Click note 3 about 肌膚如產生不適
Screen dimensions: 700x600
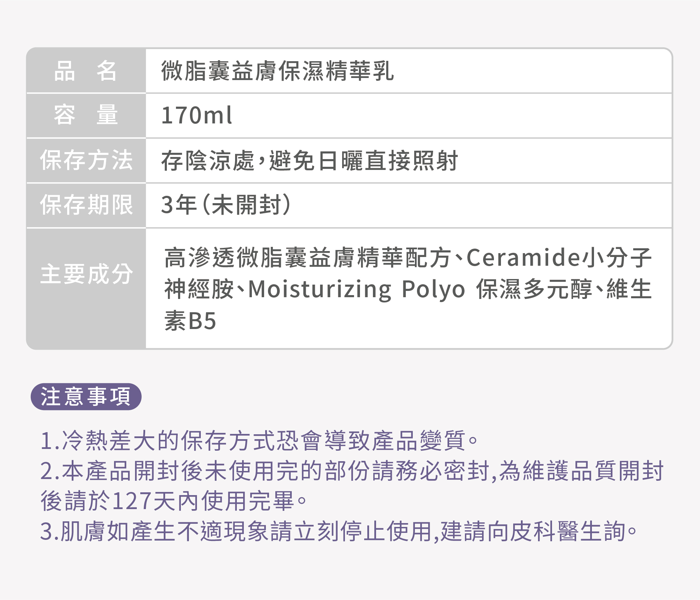(x=338, y=531)
